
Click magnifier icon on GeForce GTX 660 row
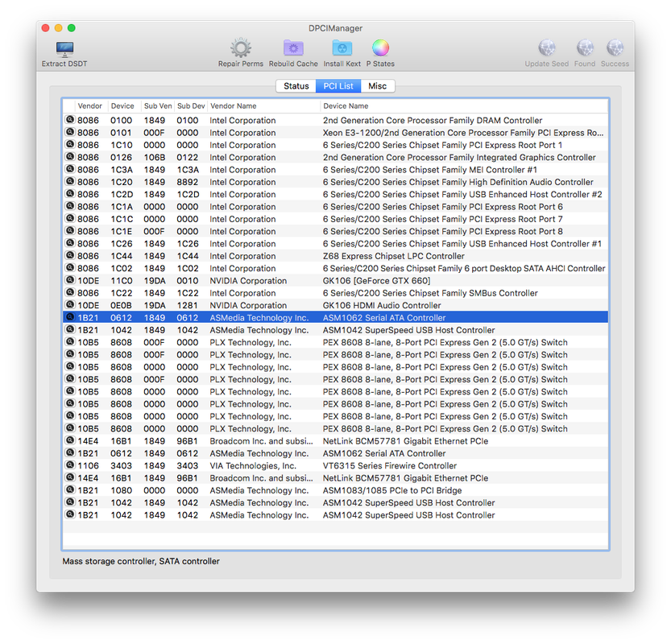click(x=70, y=280)
